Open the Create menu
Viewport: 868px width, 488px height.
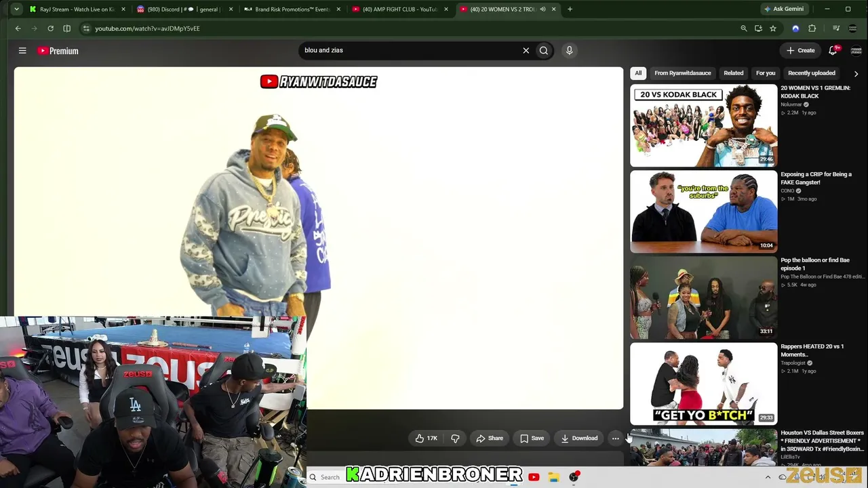pos(801,50)
